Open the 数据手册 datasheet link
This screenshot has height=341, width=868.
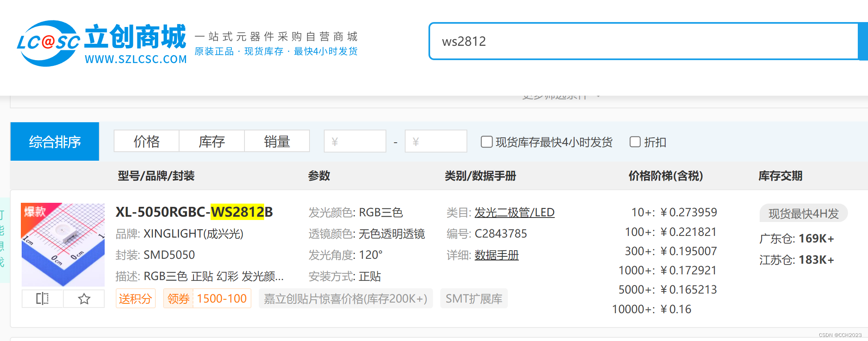[x=496, y=255]
